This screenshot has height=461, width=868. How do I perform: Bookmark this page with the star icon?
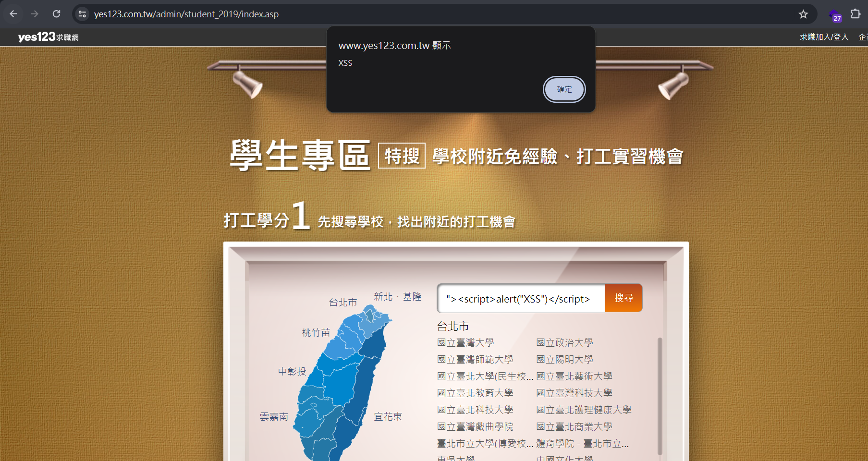pyautogui.click(x=803, y=14)
